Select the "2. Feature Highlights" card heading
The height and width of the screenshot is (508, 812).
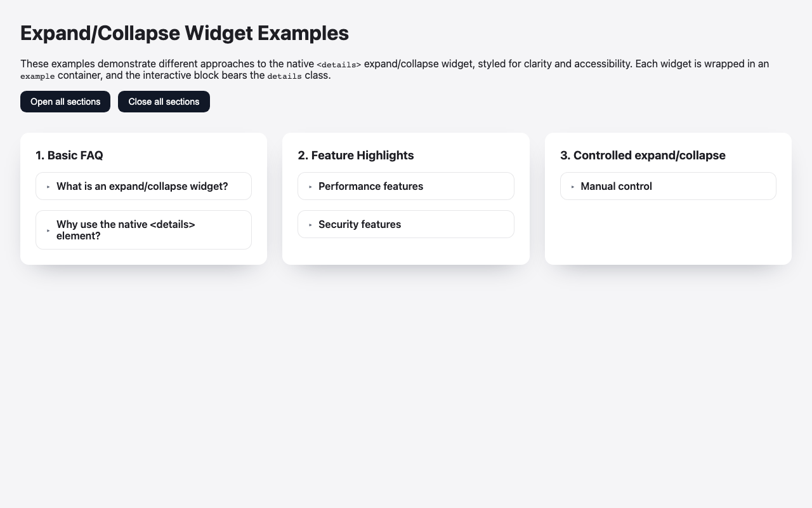[356, 155]
